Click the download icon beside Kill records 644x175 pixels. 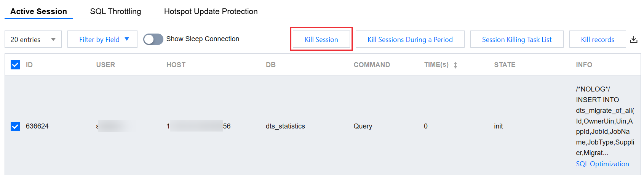click(x=634, y=39)
